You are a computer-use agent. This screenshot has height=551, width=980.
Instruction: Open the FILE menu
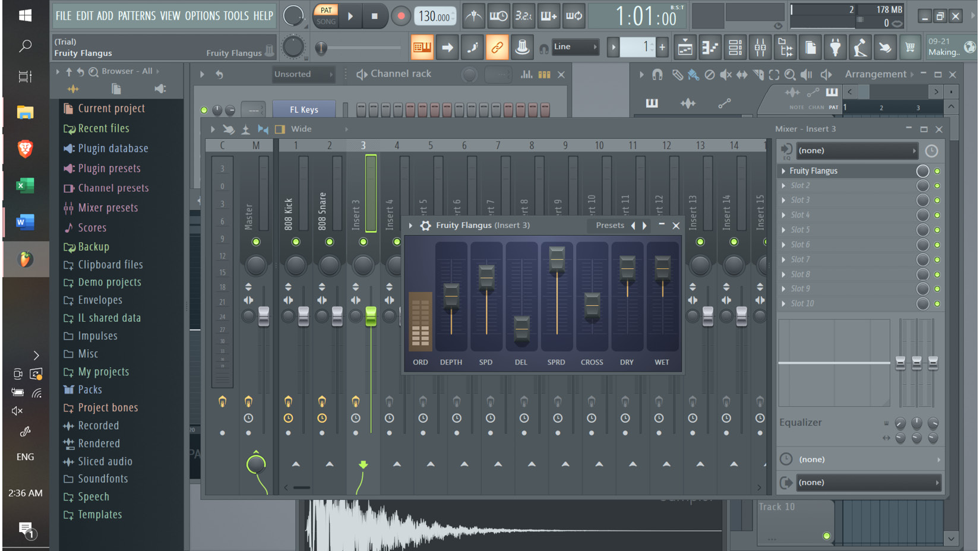point(64,16)
